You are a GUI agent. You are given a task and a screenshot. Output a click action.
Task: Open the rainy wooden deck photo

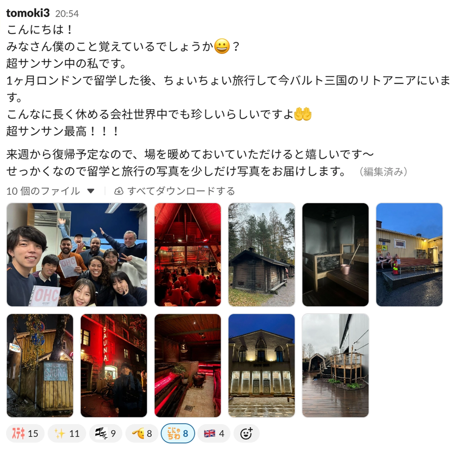point(336,365)
